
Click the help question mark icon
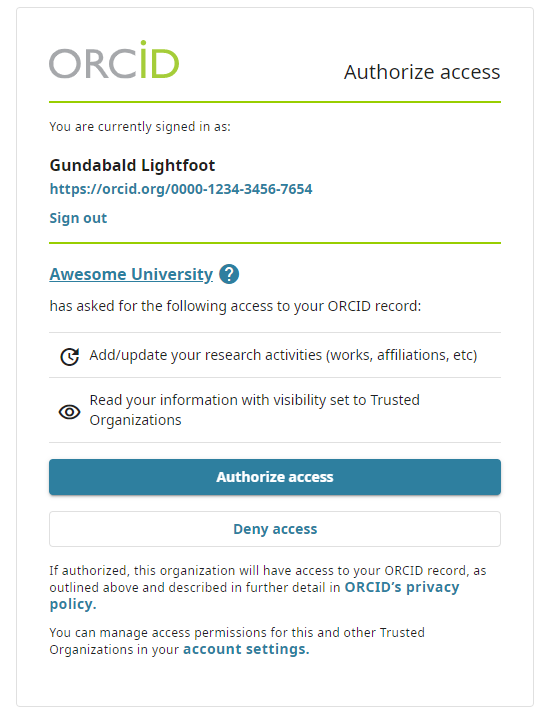pos(229,274)
